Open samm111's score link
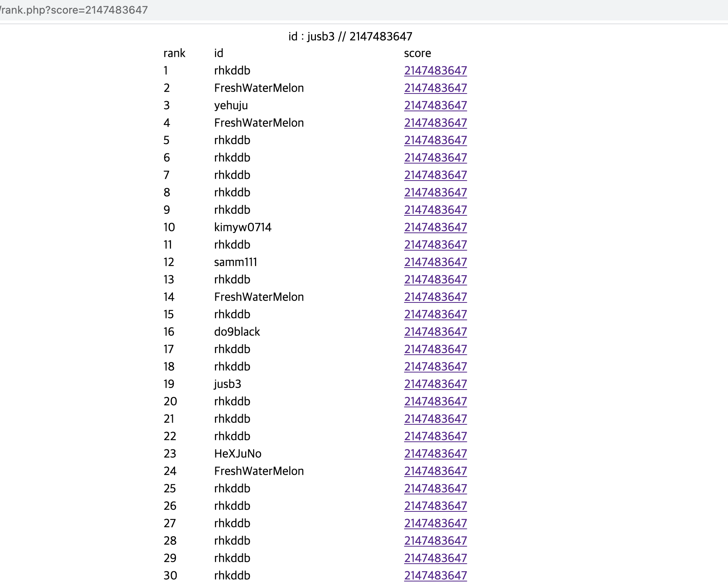 click(x=435, y=262)
